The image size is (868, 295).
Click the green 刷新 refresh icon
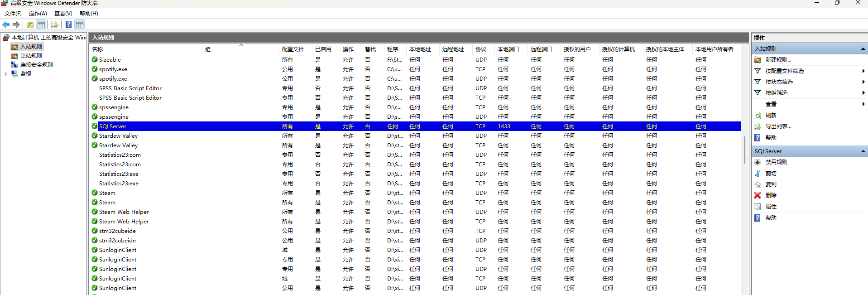point(758,116)
